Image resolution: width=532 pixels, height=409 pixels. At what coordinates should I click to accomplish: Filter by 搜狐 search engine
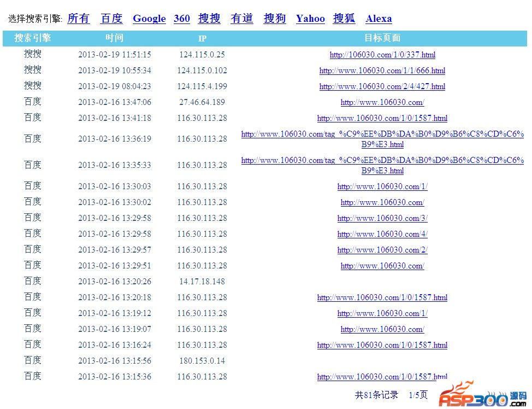point(344,19)
